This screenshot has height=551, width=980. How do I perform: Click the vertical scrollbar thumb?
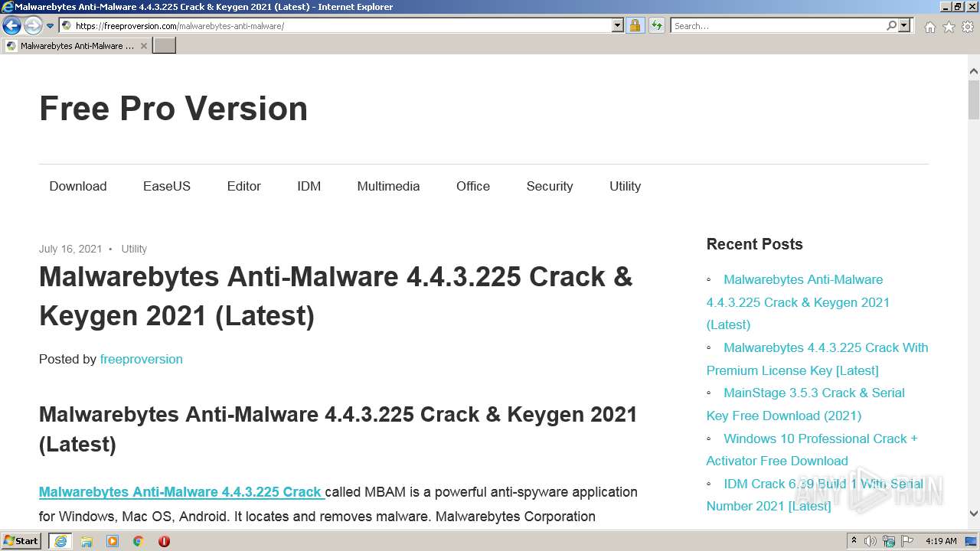point(974,99)
